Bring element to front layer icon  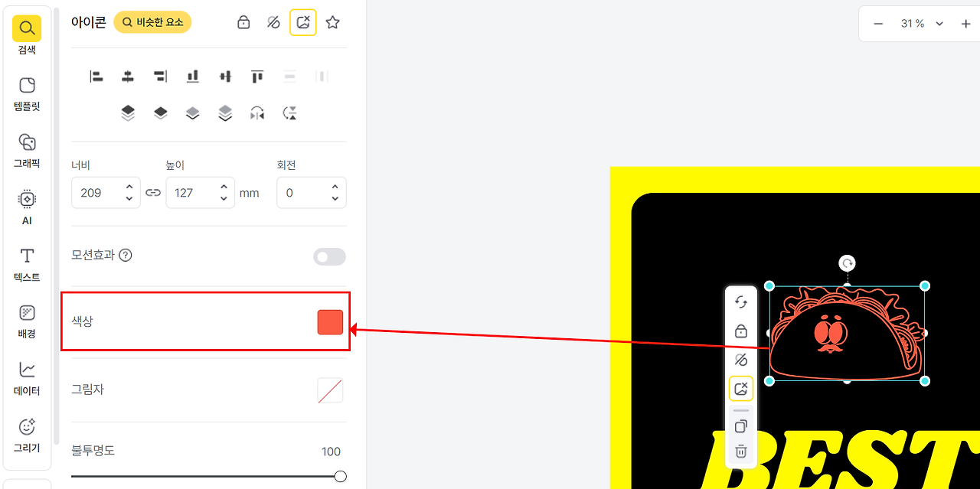128,113
